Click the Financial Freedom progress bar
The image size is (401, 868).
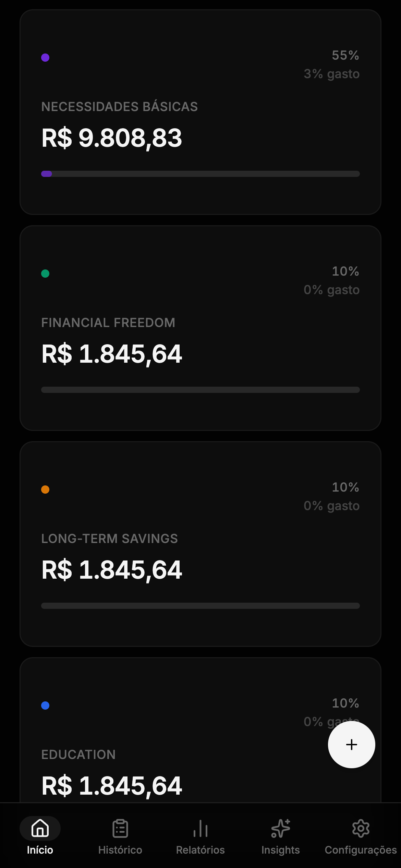click(x=200, y=390)
